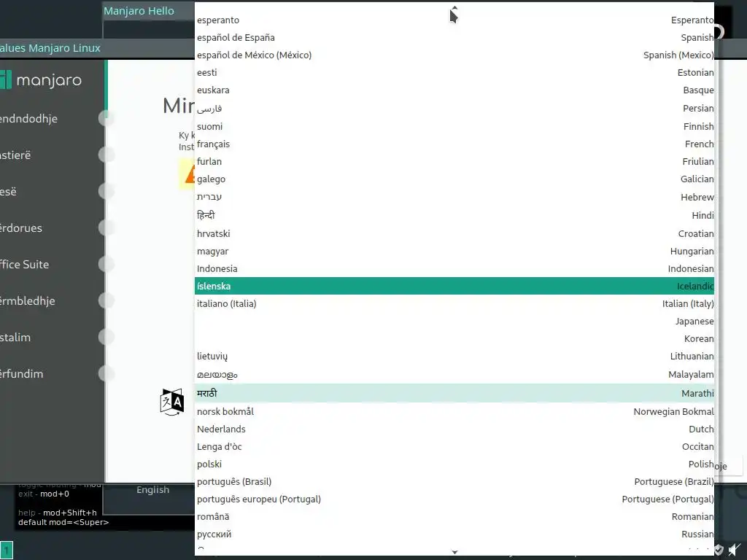Select the Persian language row
This screenshot has width=747, height=560.
454,109
